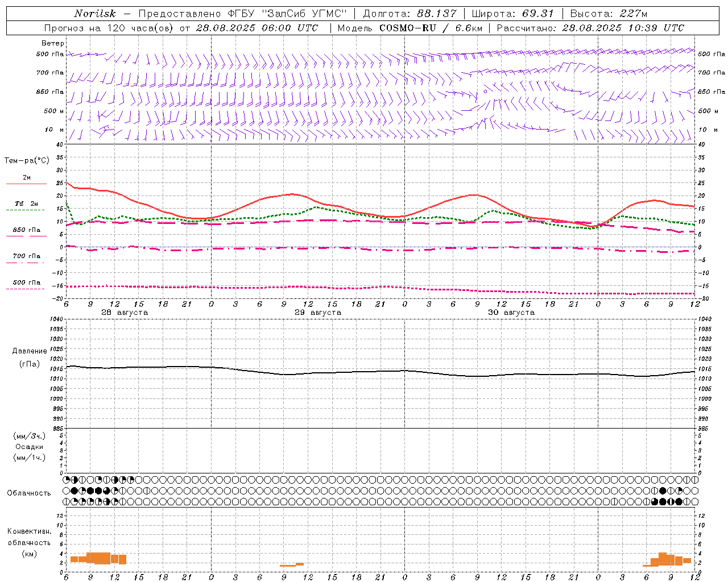Click the (мм/3ч.) precipitation unit label
Image resolution: width=728 pixels, height=582 pixels.
pos(30,436)
